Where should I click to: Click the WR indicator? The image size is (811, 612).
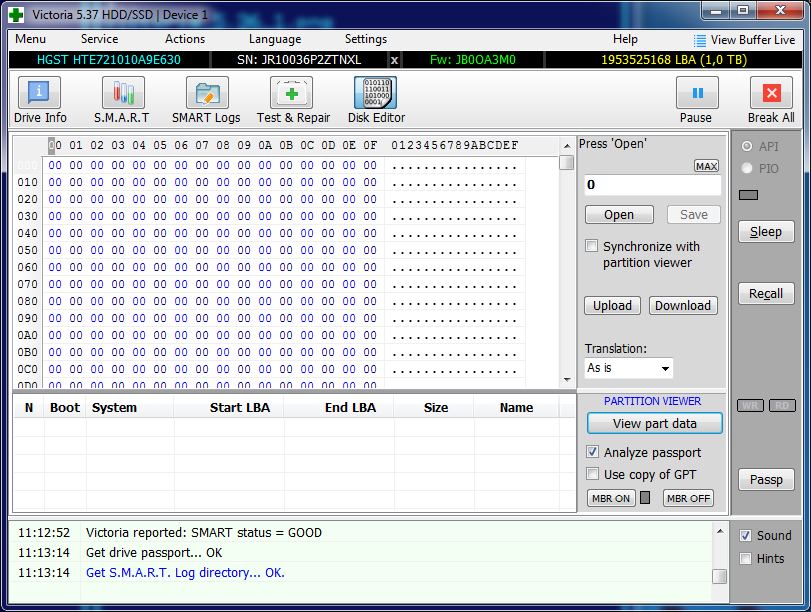[750, 406]
